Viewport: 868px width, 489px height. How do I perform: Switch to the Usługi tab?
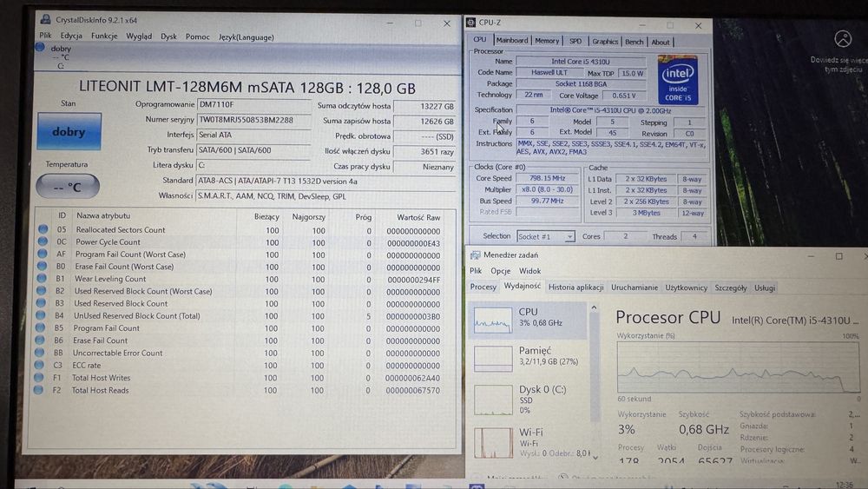[x=765, y=288]
